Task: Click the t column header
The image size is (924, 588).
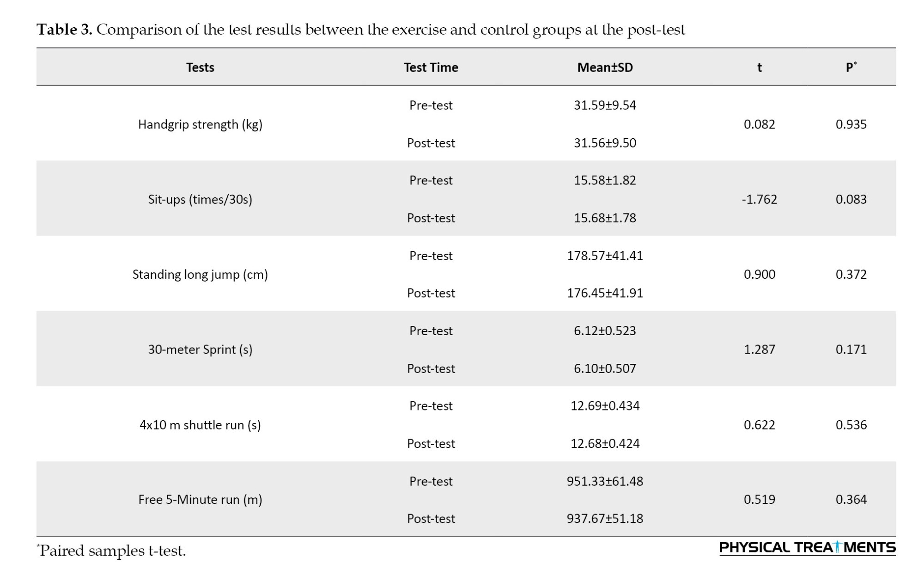Action: [x=759, y=67]
